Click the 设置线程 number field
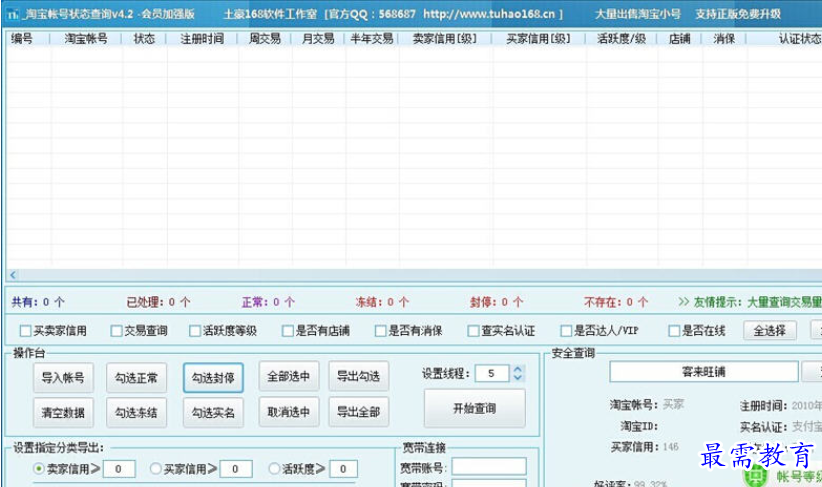 tap(492, 373)
